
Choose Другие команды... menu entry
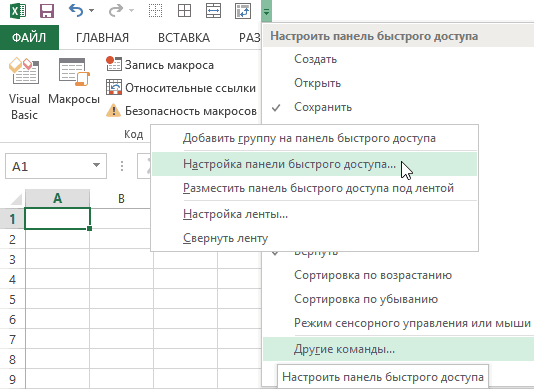click(398, 349)
